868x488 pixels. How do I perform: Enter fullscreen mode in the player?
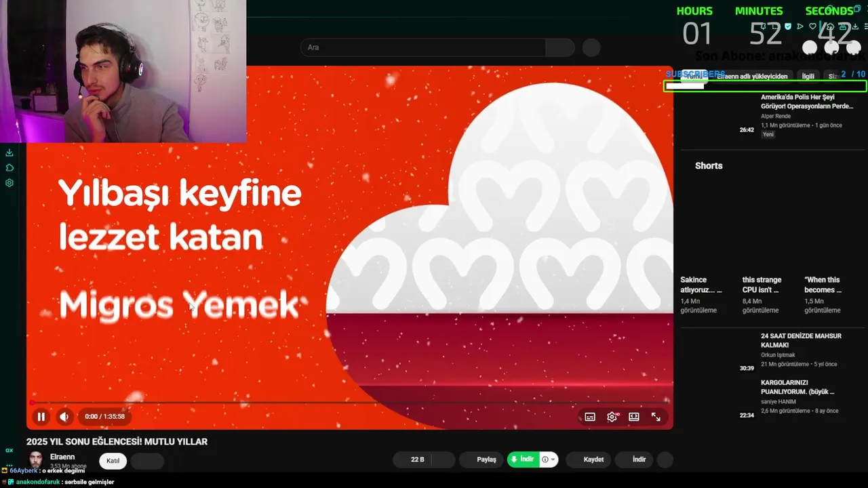[656, 417]
